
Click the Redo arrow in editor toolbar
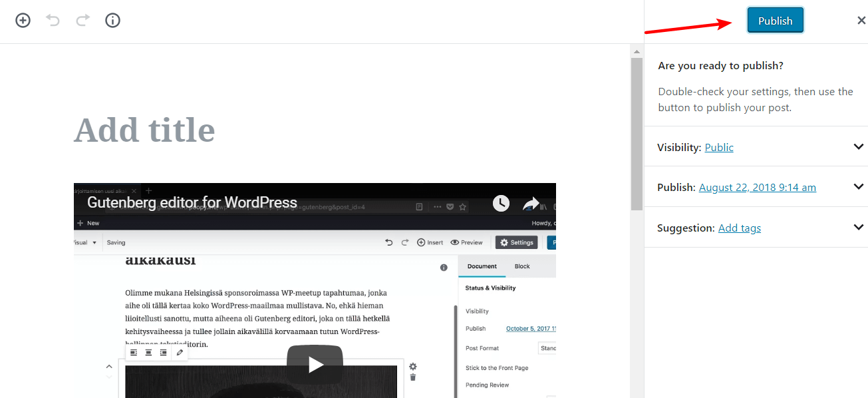pyautogui.click(x=82, y=21)
